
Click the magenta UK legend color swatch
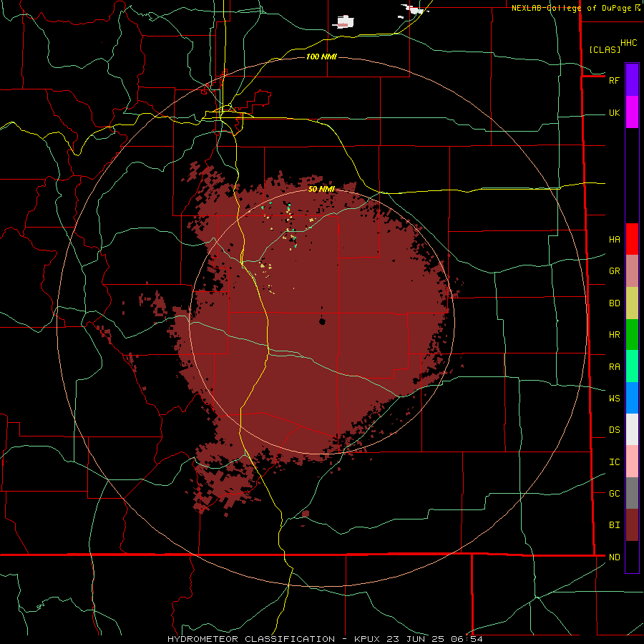coord(632,112)
